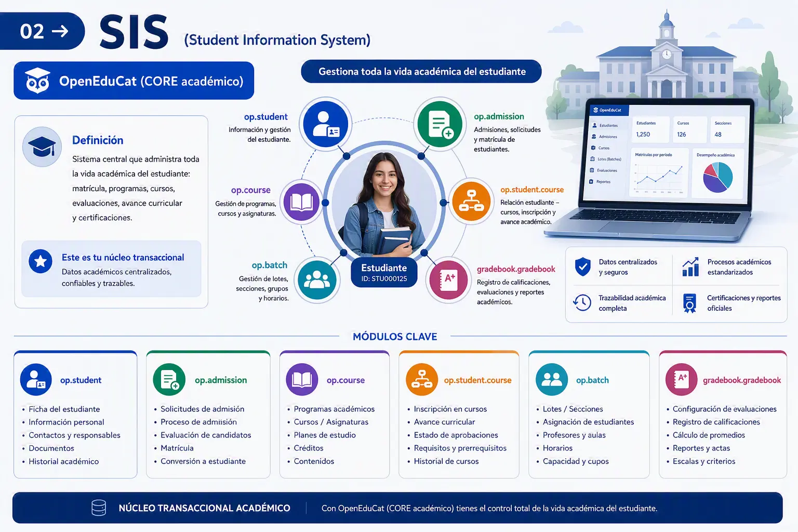Click the 'MÓDULOS CLAVE' section heading

(x=395, y=337)
